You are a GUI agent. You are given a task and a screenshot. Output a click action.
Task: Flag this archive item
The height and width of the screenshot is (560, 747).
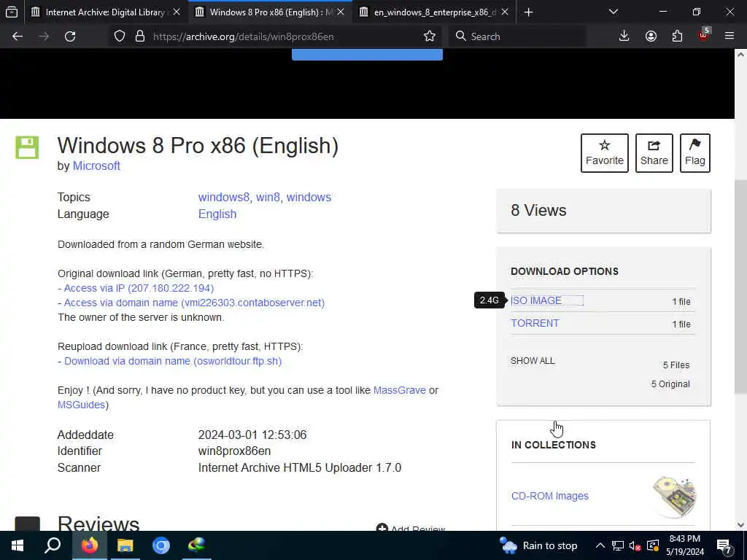pos(695,153)
